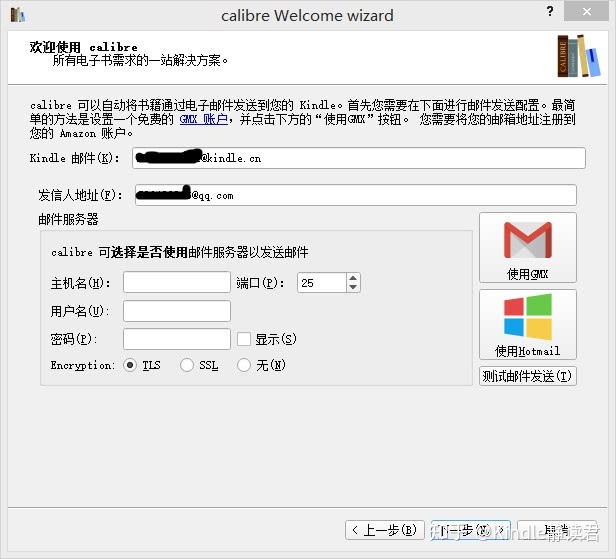The image size is (616, 559).
Task: Click the port field showing 25
Action: tap(322, 282)
